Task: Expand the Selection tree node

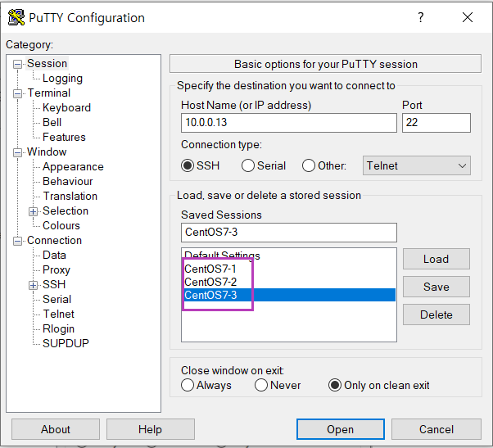Action: [33, 211]
